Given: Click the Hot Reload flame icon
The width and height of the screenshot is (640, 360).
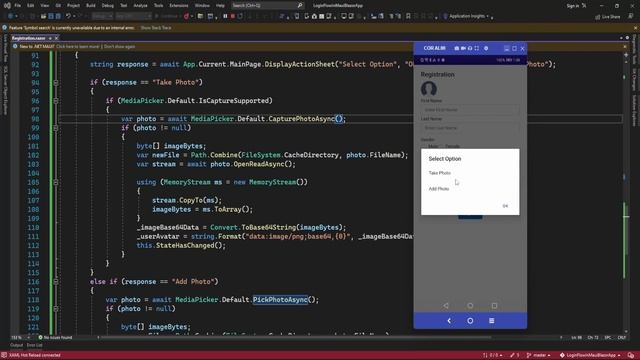Looking at the screenshot, I should point(186,16).
